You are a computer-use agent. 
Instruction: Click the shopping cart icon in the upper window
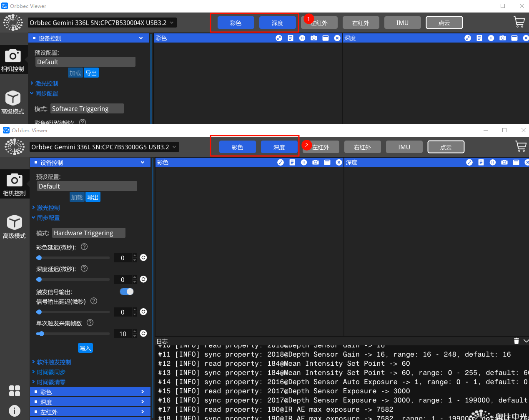519,22
